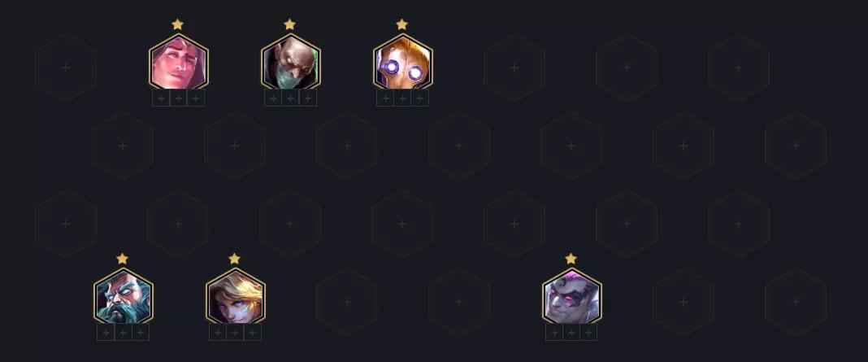
Task: Add item to Taric's first item slot
Action: [161, 98]
